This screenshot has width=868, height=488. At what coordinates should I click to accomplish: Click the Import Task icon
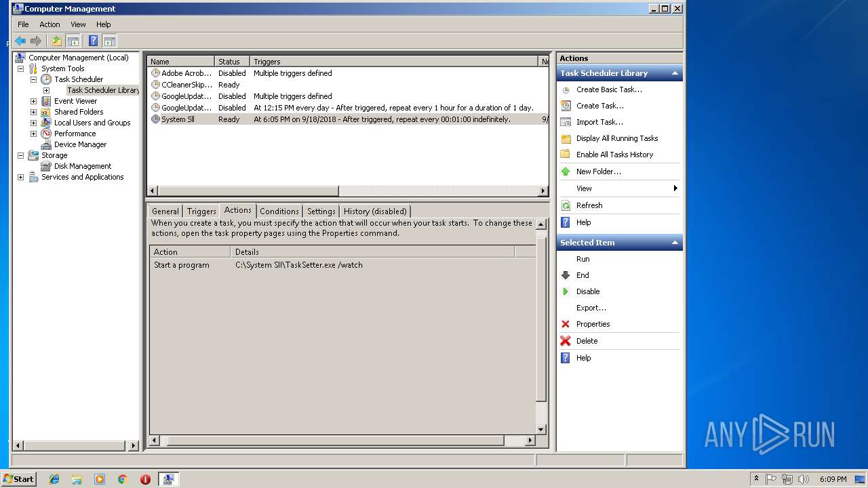click(x=566, y=122)
